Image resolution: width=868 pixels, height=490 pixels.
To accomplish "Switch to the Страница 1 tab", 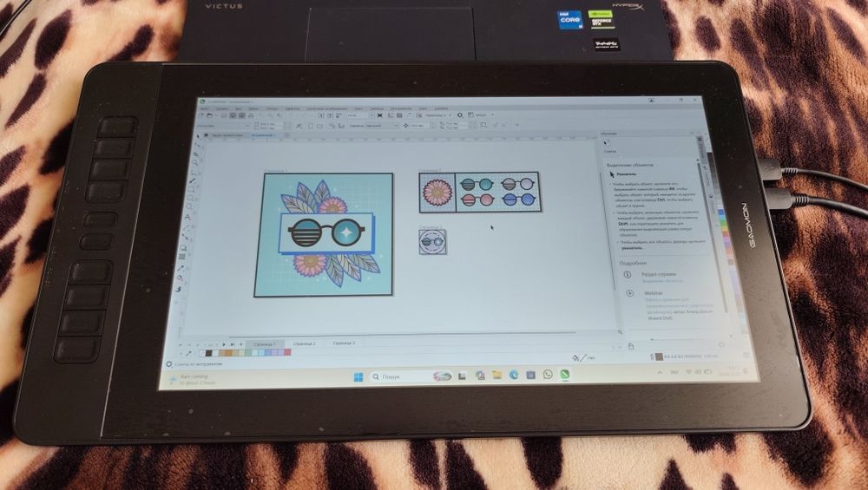I will point(265,344).
